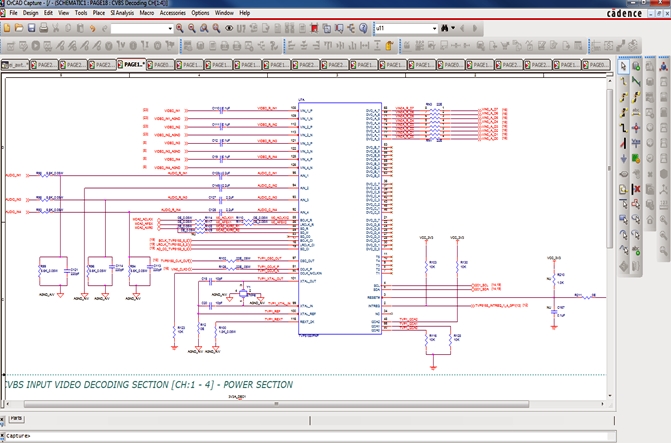The width and height of the screenshot is (671, 443).
Task: Paste from clipboard icon
Action: pos(80,28)
